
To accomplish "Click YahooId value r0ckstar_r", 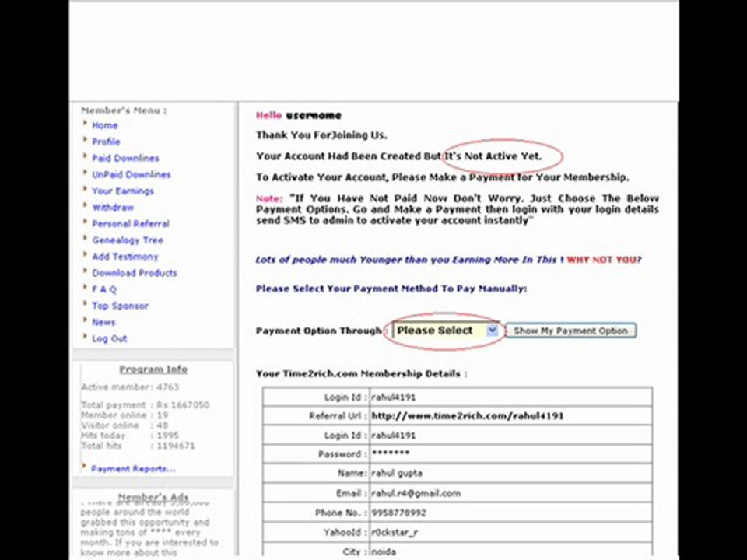I will click(x=395, y=532).
